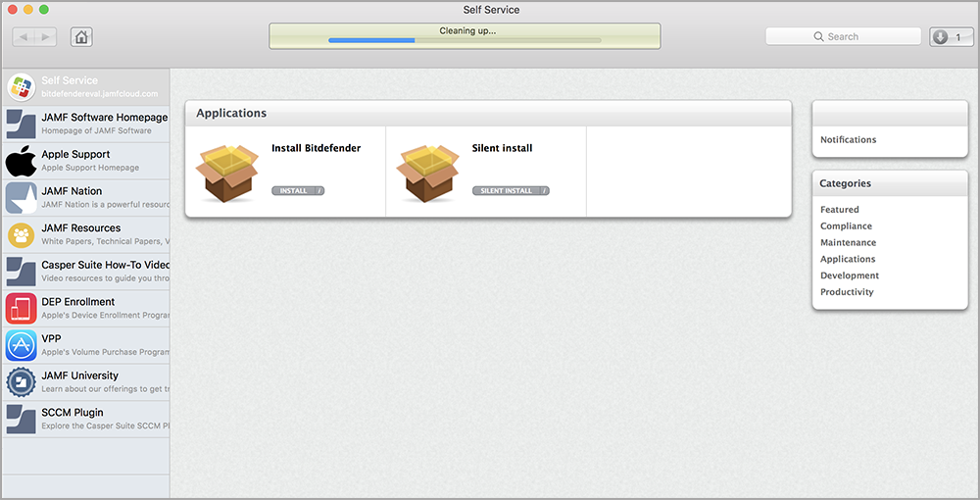Click the SILENT INSTALL button

[507, 190]
